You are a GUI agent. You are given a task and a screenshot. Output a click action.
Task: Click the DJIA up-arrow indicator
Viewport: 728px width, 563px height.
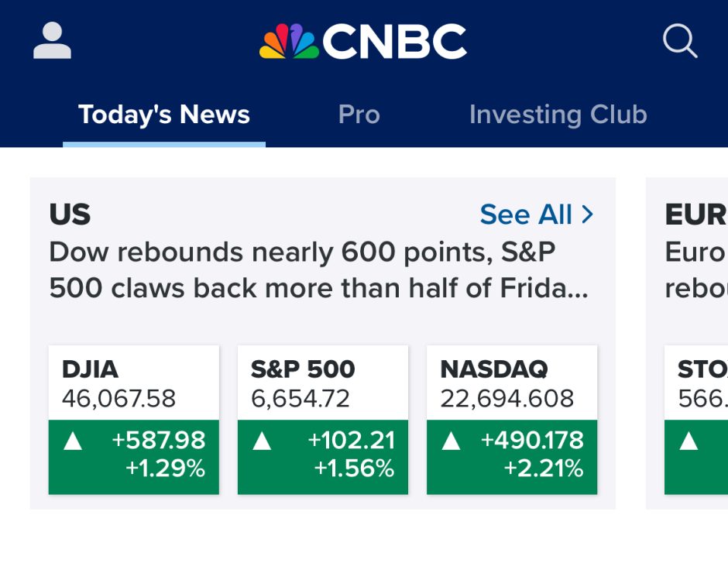coord(73,441)
